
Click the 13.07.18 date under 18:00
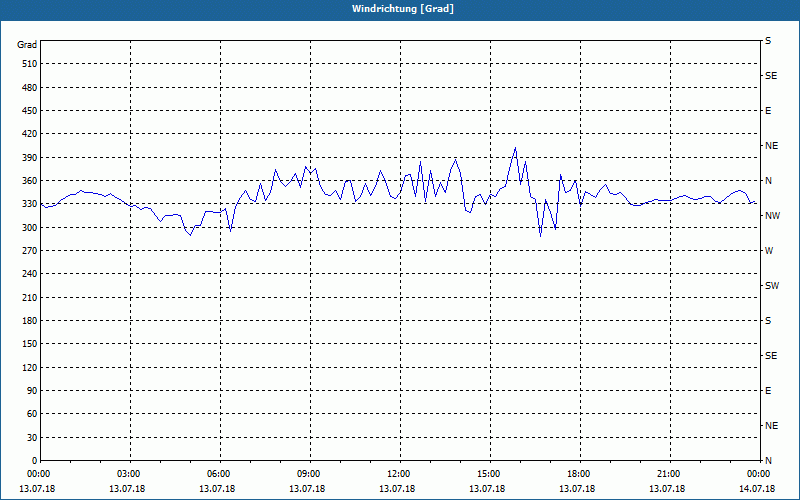(577, 489)
